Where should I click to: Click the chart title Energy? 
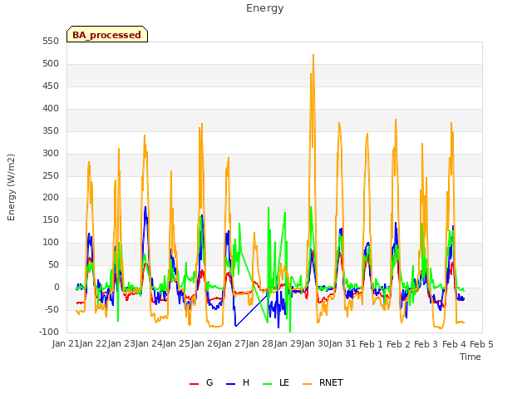coord(264,8)
